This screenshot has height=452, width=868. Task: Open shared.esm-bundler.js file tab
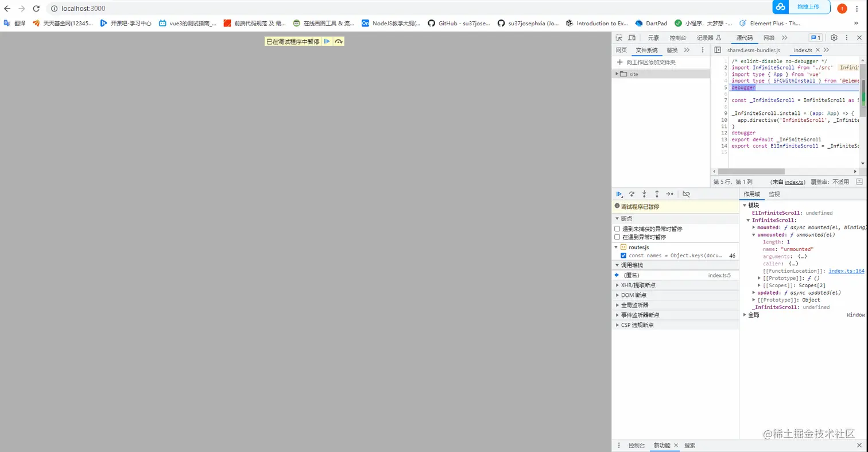[754, 51]
